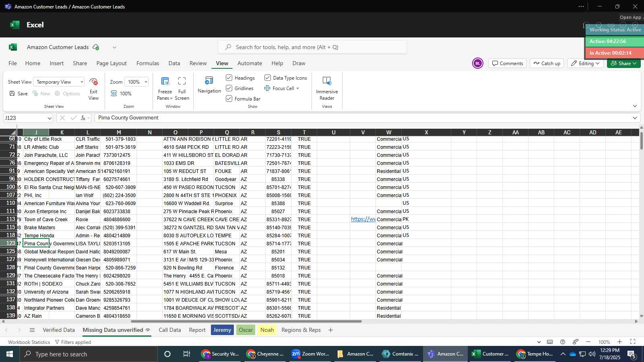The height and width of the screenshot is (362, 644).
Task: Expand the Name Box dropdown
Action: pos(50,118)
